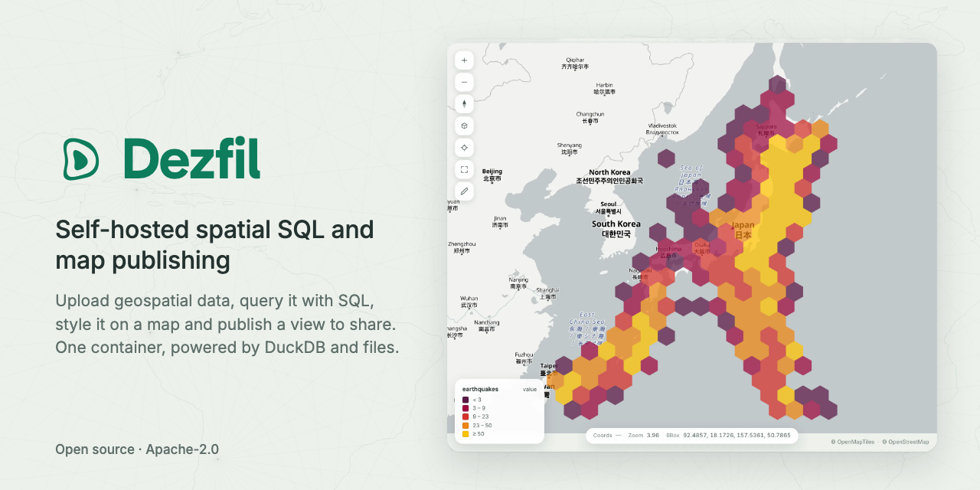Click the Vladivostok city label
The width and height of the screenshot is (980, 490).
(x=662, y=129)
